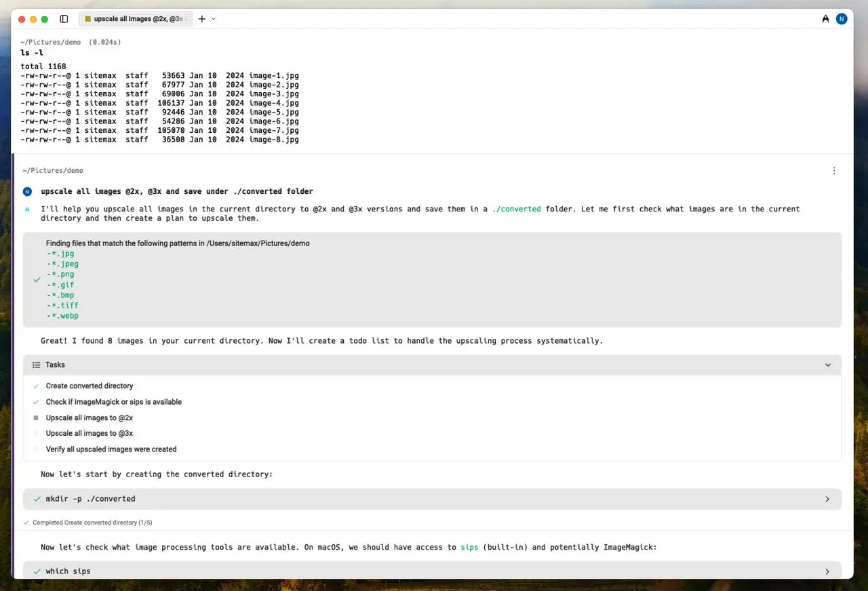Click the square marker for Upscale @2x task
This screenshot has width=868, height=591.
tap(36, 418)
